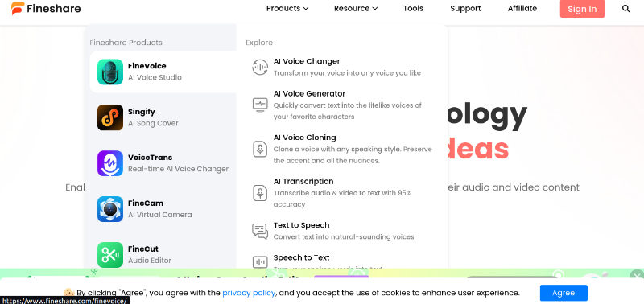The image size is (644, 304).
Task: Open the FineVoice microphone app icon
Action: pyautogui.click(x=110, y=72)
